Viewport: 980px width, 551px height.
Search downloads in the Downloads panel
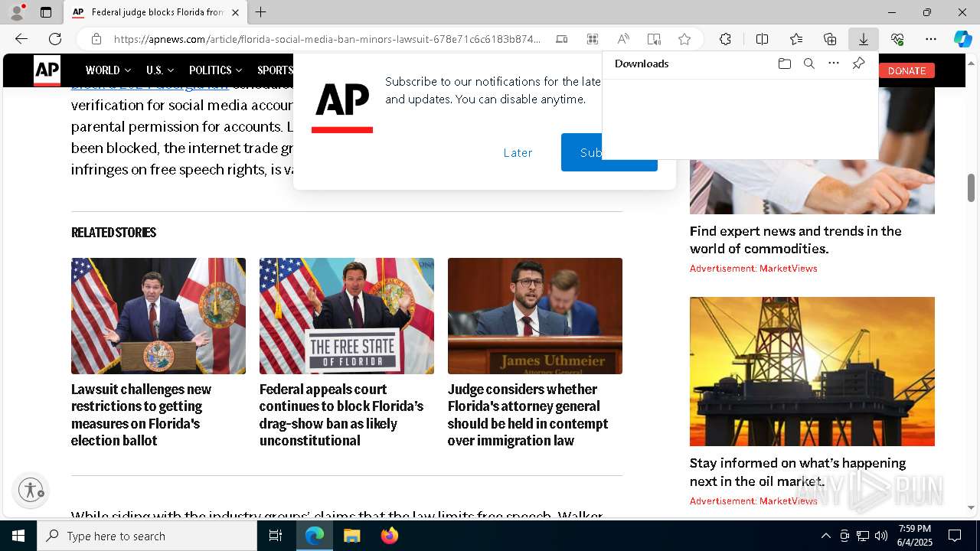coord(808,64)
